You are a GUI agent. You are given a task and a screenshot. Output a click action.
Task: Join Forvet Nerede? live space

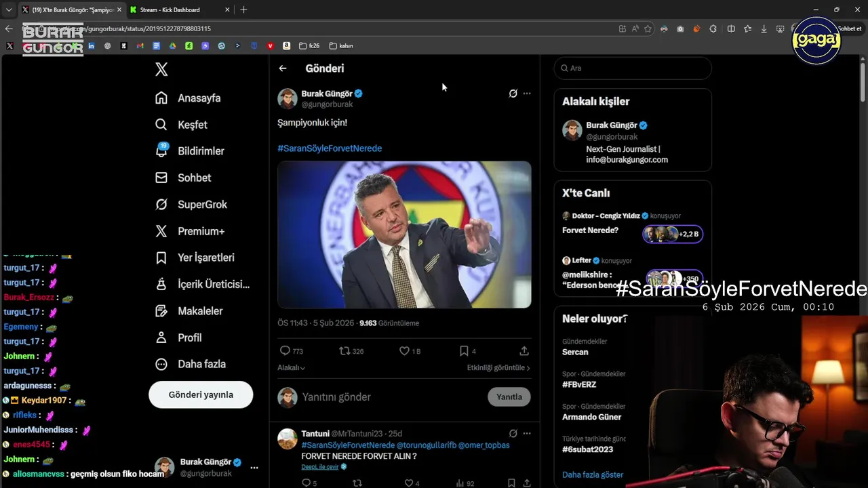pyautogui.click(x=633, y=226)
